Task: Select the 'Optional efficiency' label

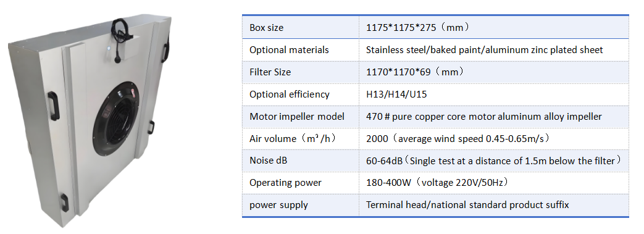Action: pyautogui.click(x=290, y=94)
